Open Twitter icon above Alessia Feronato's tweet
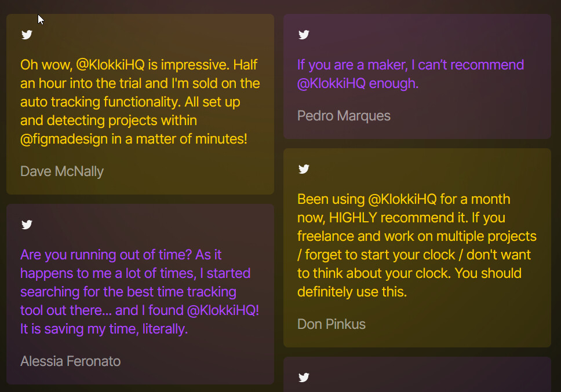Viewport: 561px width, 392px height. pyautogui.click(x=27, y=225)
